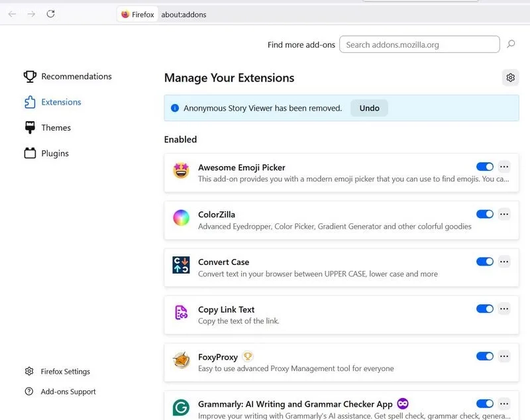Click the 'Copy the text of the link.' description

click(x=238, y=321)
